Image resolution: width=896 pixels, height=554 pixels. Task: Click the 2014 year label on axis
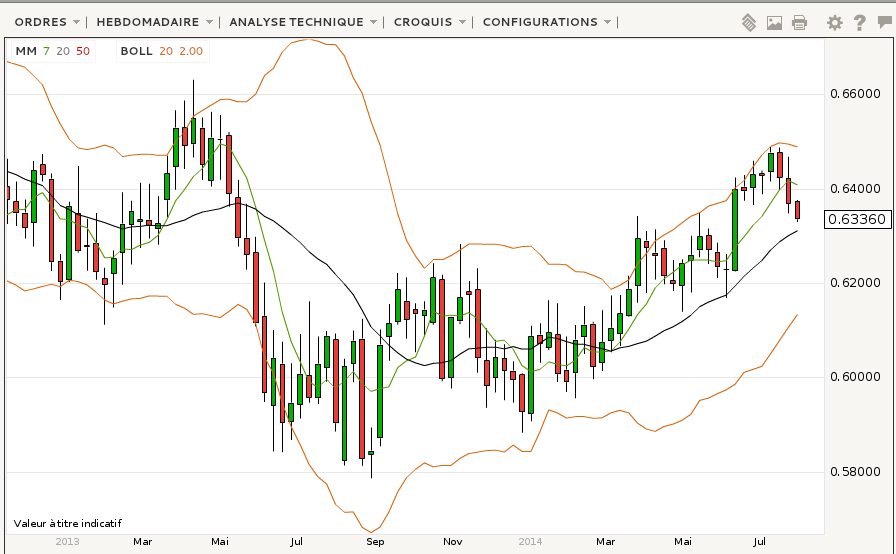[x=530, y=541]
